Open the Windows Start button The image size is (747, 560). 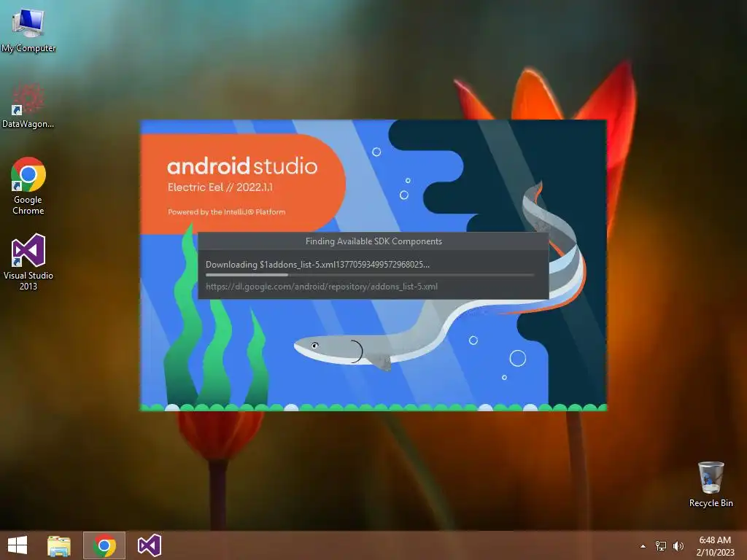point(18,545)
